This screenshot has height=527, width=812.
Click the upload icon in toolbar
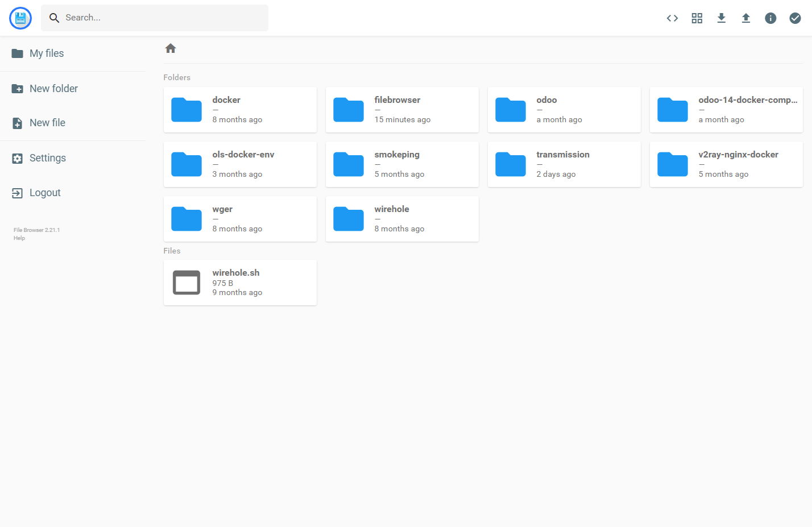(x=746, y=18)
